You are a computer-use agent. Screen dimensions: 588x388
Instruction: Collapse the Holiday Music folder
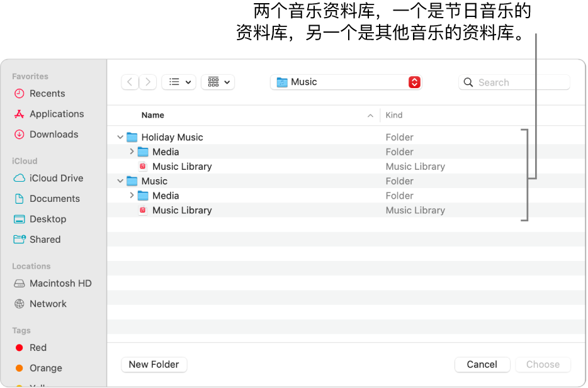(120, 136)
